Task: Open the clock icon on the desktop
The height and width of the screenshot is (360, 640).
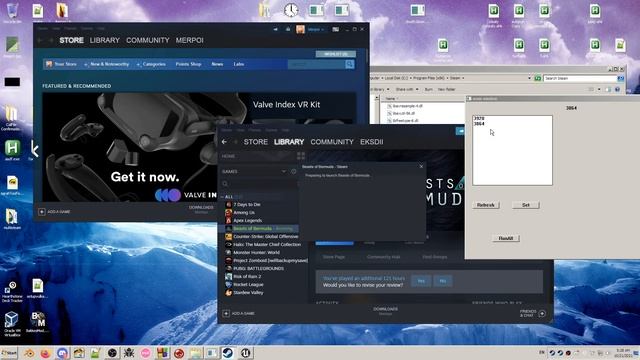Action: tap(291, 10)
